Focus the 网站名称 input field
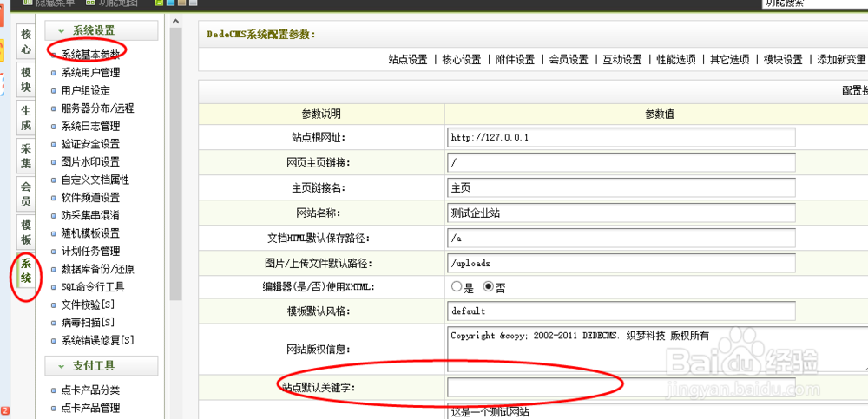This screenshot has width=868, height=419. (x=621, y=213)
